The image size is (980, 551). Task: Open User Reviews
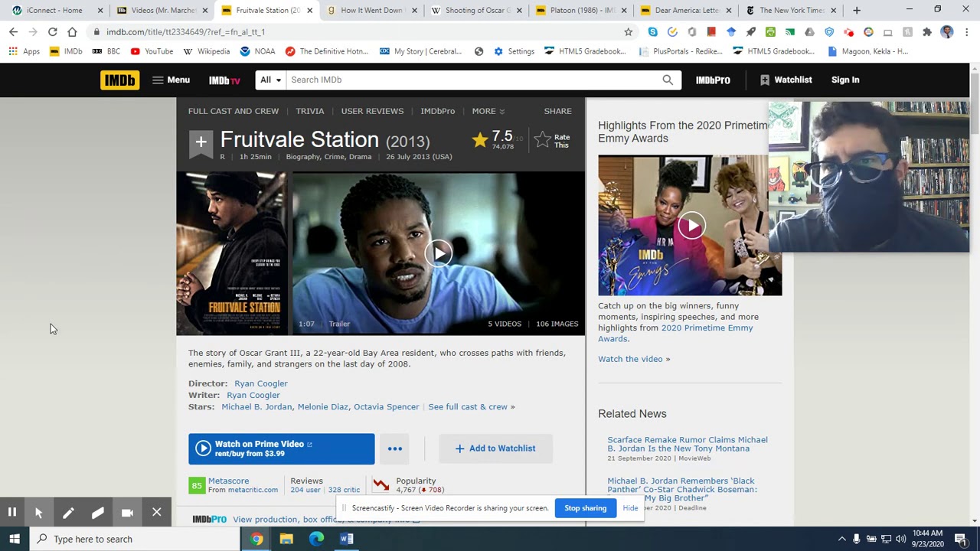point(372,111)
